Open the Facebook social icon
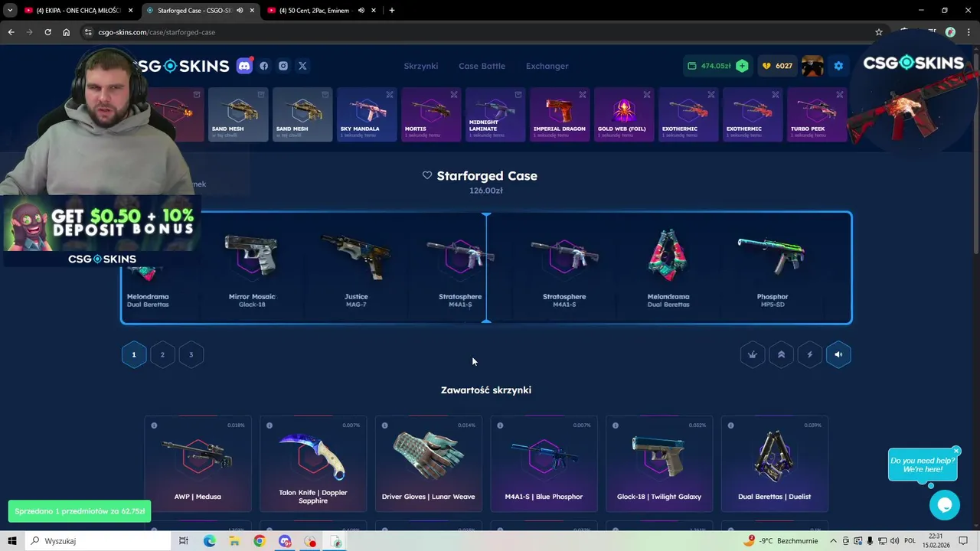Screen dimensions: 980x551 264,66
